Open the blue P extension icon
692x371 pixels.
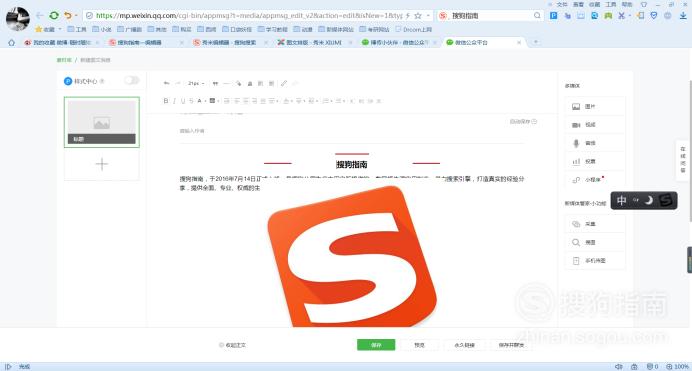553,15
